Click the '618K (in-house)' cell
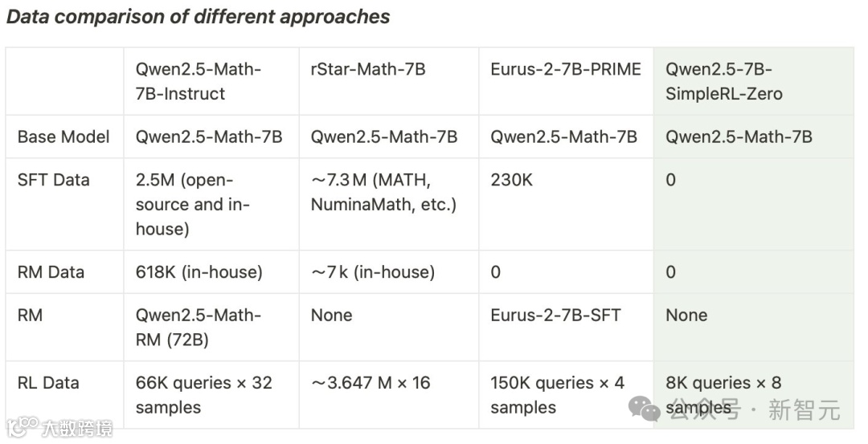Viewport: 868px width, 444px height. (199, 272)
